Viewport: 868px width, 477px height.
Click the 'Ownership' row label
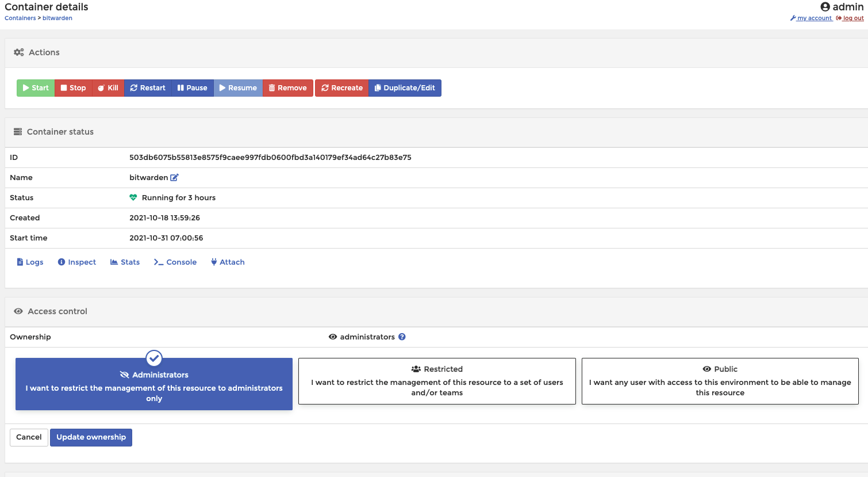30,337
